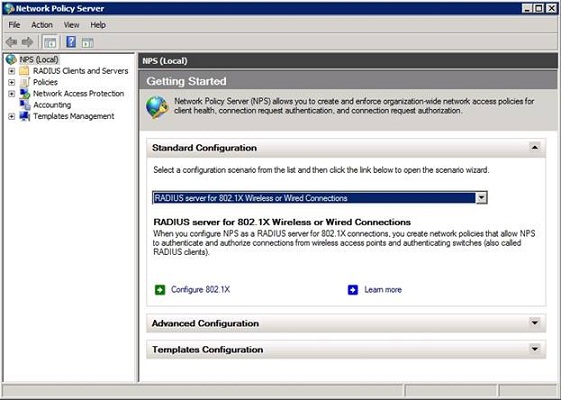Open the File menu
Viewport: 561px width, 400px height.
(14, 25)
